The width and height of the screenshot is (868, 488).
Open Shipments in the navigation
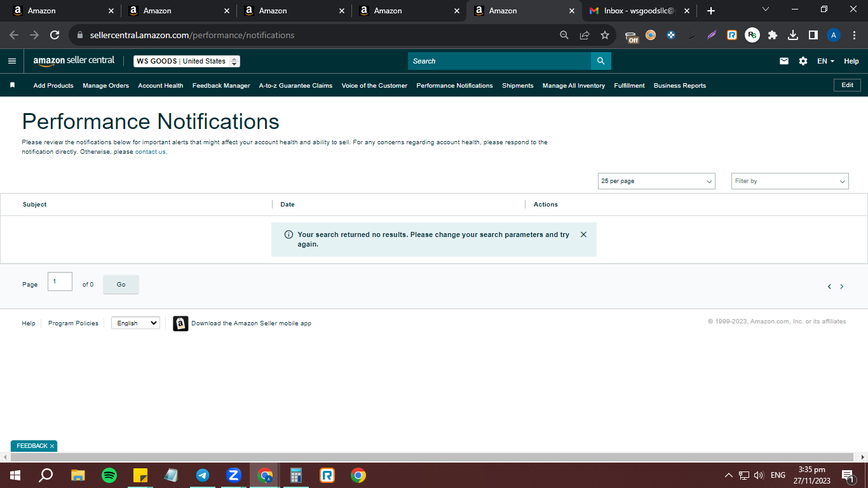click(x=518, y=85)
